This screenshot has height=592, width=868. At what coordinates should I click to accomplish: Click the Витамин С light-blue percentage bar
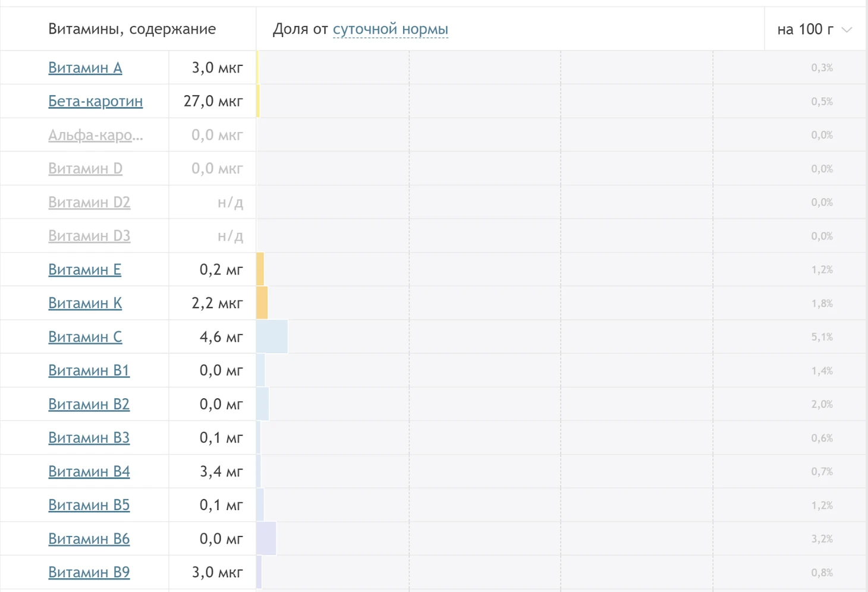(272, 337)
